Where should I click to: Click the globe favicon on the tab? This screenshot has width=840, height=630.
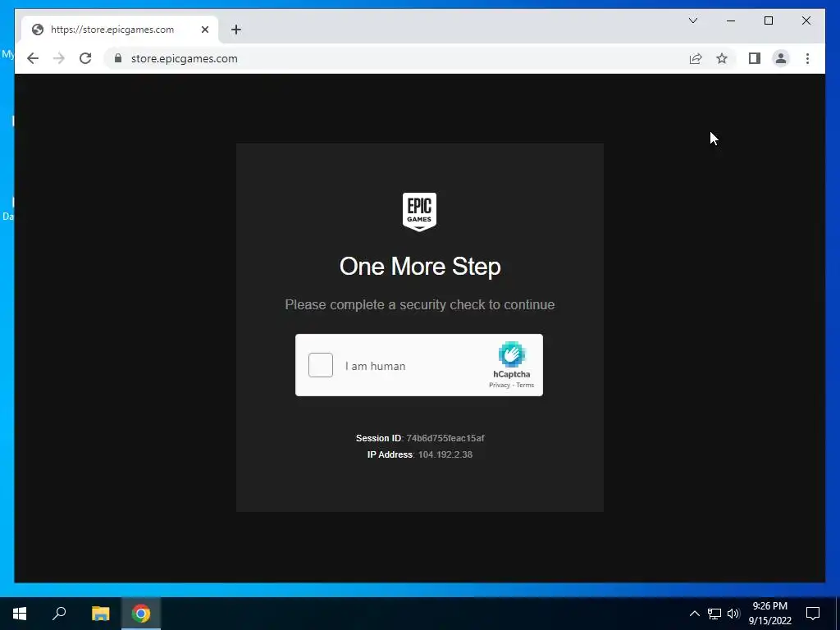point(38,30)
